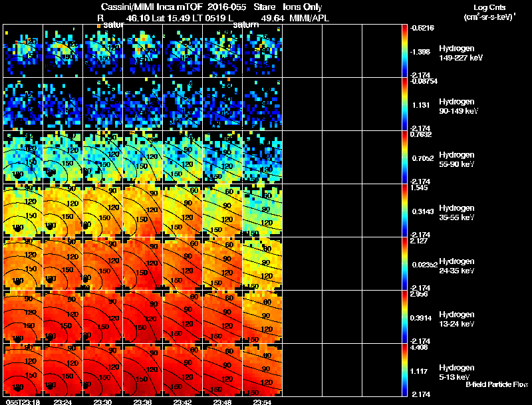Click the Hydrogen 149-227 keV panel at 23:18
Image resolution: width=532 pixels, height=405 pixels.
(x=23, y=51)
